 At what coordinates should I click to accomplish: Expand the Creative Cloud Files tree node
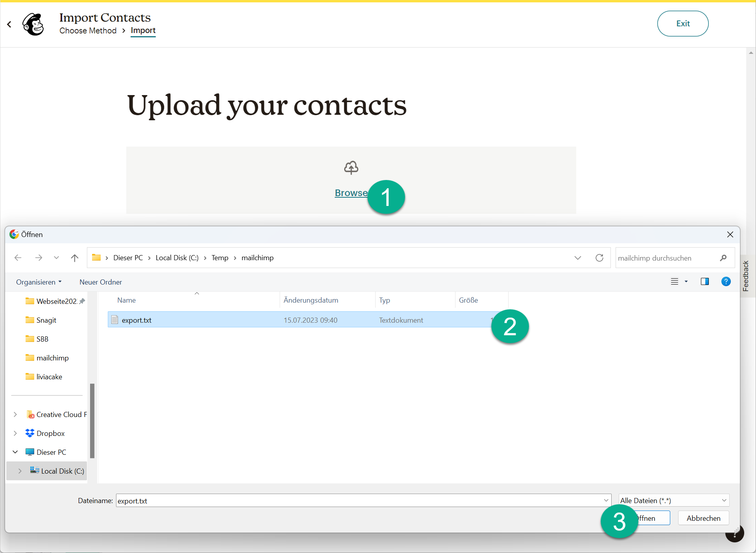[15, 414]
